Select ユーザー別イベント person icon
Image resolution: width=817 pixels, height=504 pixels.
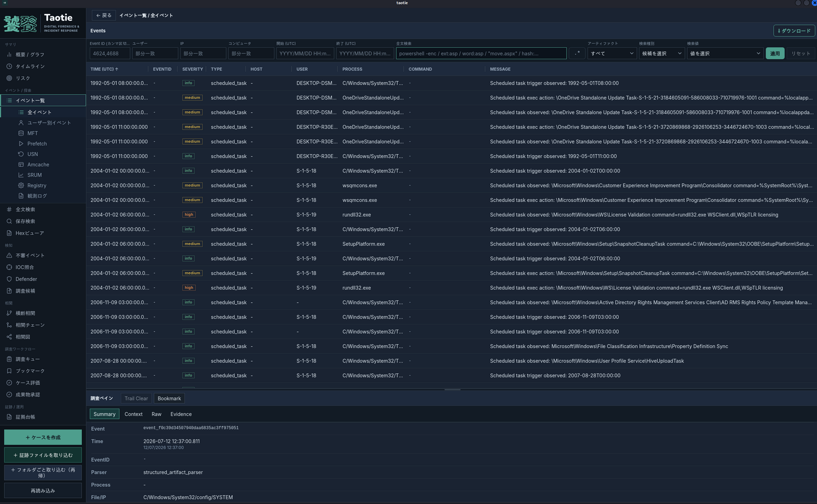pyautogui.click(x=21, y=123)
